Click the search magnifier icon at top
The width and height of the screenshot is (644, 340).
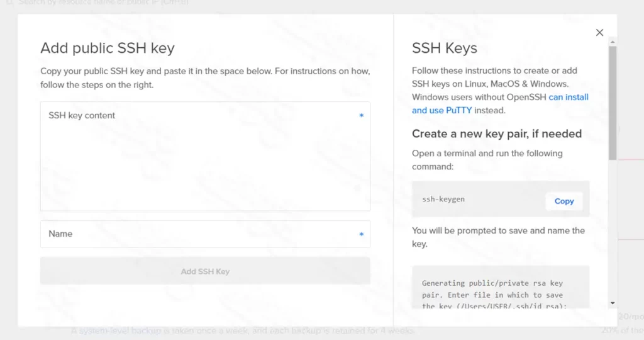click(9, 3)
